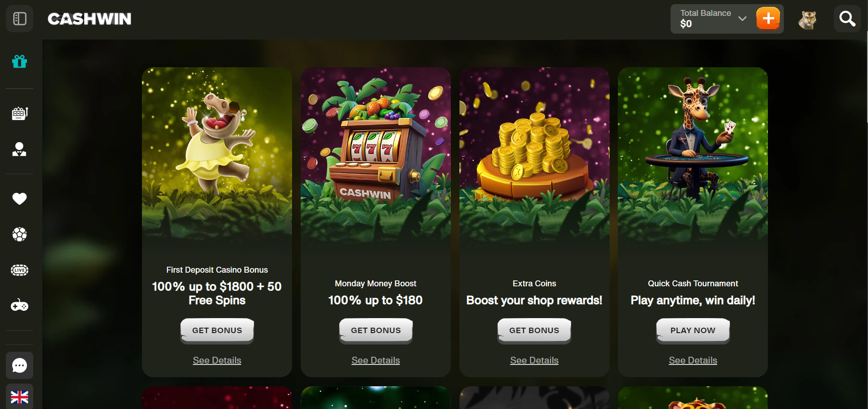Viewport: 868px width, 409px height.
Task: See Details for Extra Coins
Action: [x=534, y=360]
